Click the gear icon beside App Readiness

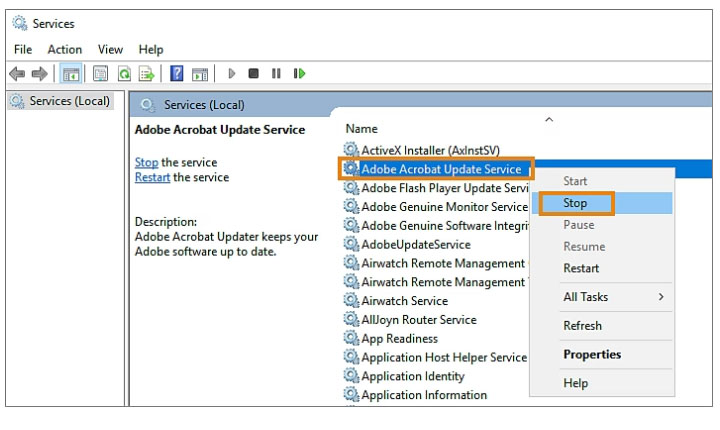(351, 338)
